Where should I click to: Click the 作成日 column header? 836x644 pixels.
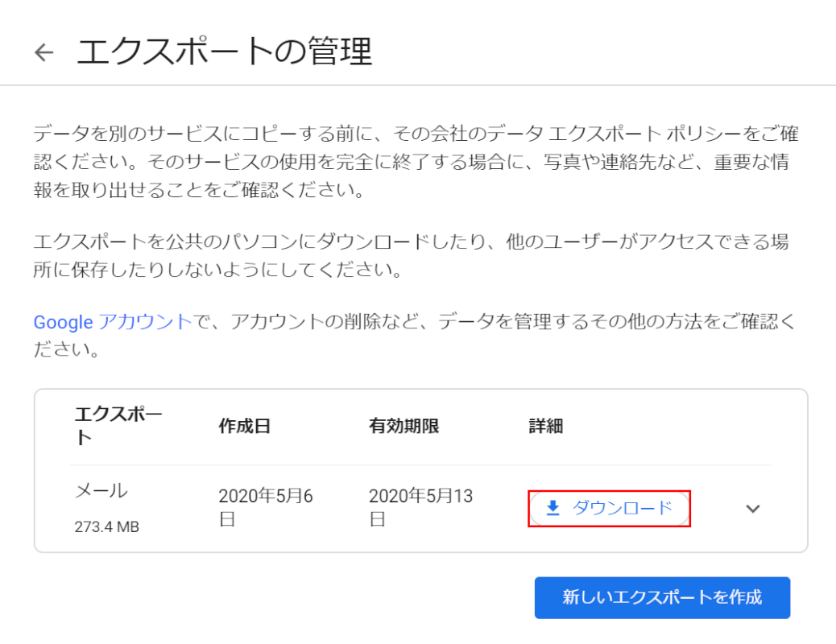tap(244, 427)
